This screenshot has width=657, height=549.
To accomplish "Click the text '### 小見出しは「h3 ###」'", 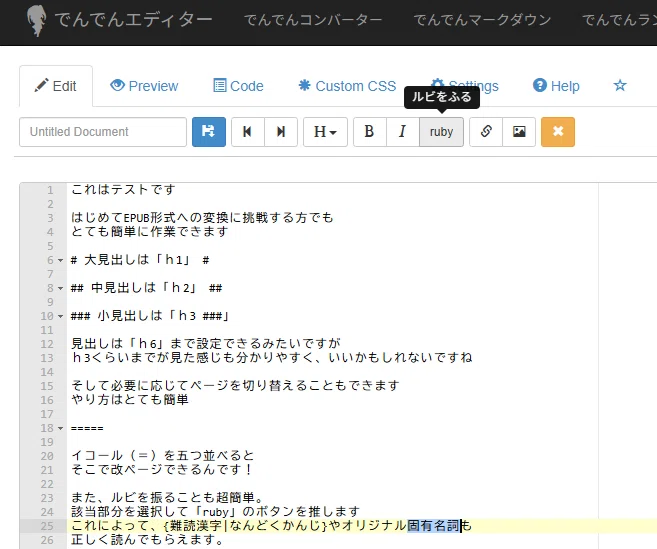I will [150, 316].
